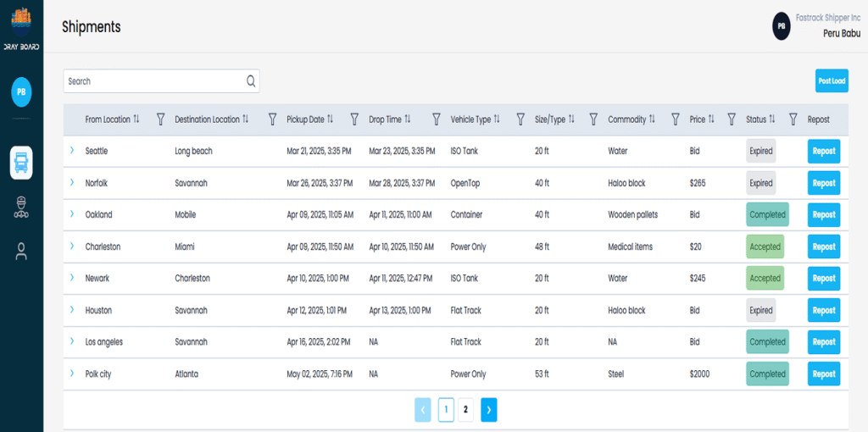Click the Post Load button
The image size is (868, 432).
[831, 81]
